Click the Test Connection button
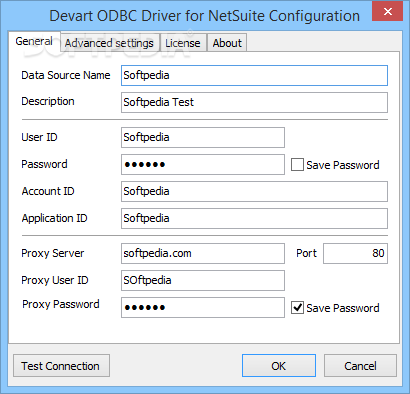 pos(61,366)
